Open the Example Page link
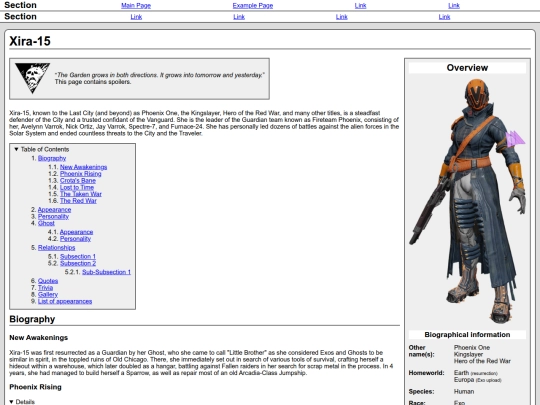Screen dimensions: 540x405 (253, 6)
